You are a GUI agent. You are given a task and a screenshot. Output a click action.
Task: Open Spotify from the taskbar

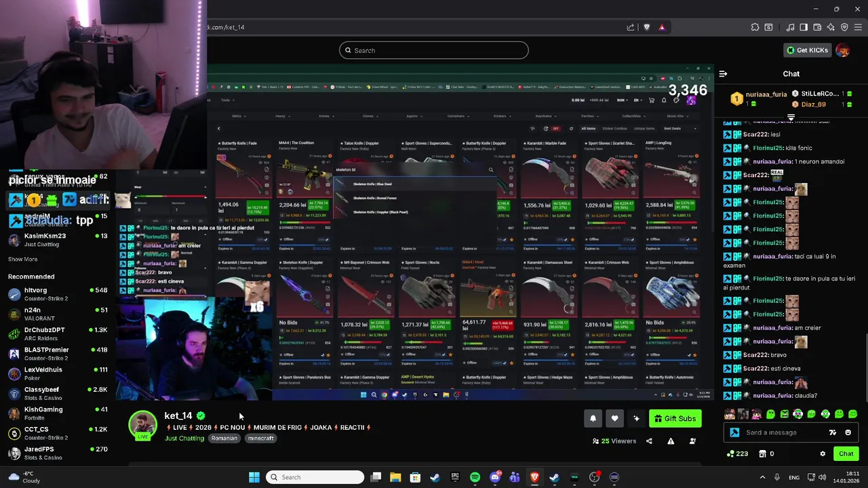475,477
